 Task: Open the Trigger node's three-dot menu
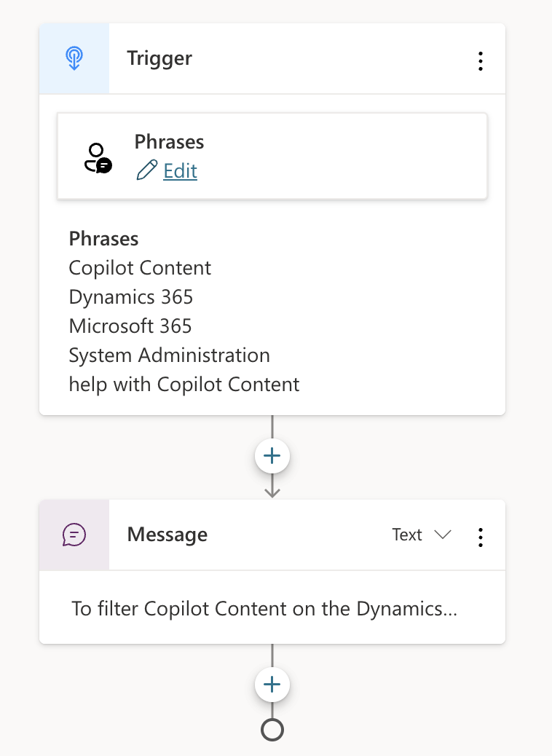480,61
